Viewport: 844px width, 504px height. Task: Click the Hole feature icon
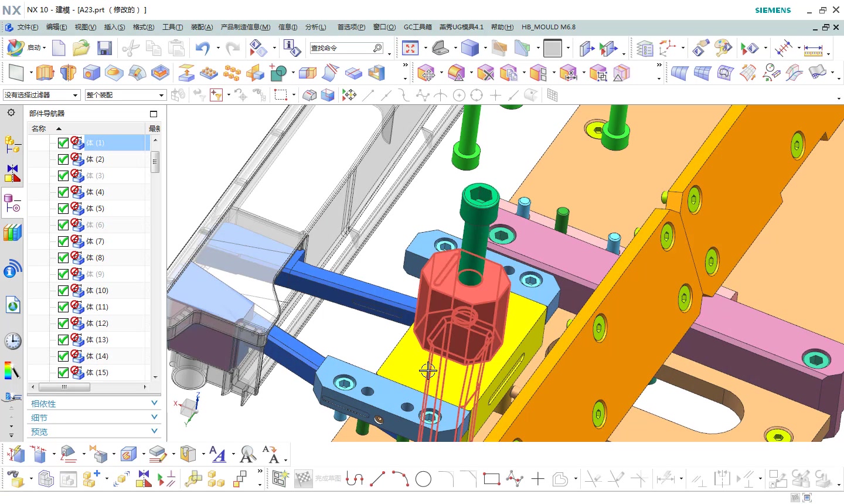(x=91, y=73)
